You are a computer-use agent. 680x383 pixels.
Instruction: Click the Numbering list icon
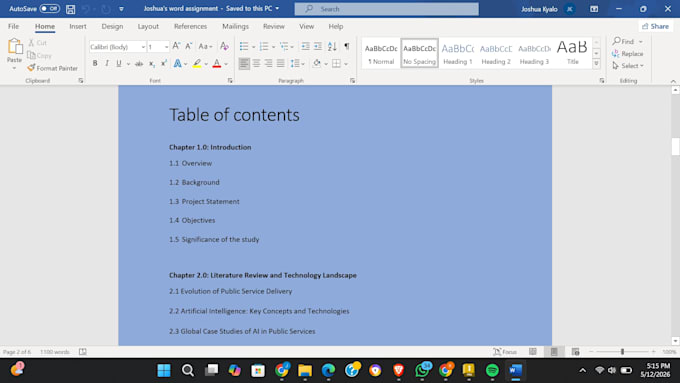(264, 46)
